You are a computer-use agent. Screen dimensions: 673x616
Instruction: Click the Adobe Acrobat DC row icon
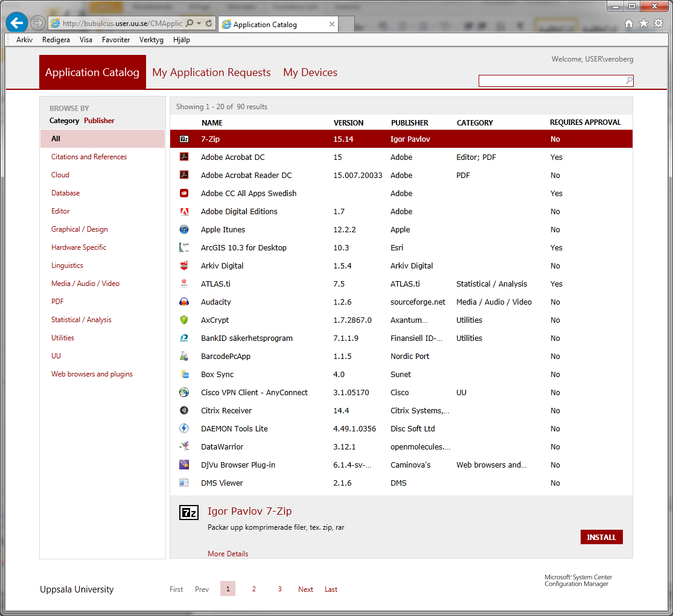(x=184, y=157)
